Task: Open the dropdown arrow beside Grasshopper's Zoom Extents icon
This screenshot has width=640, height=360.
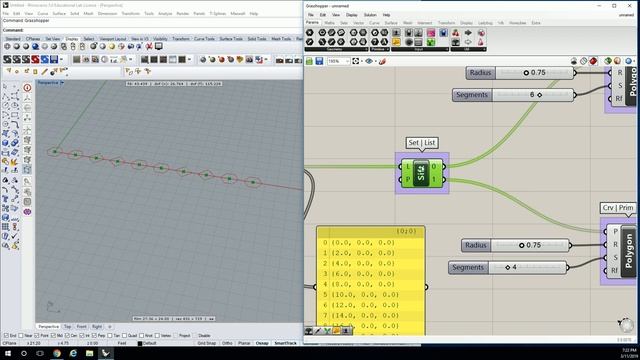Action: click(362, 61)
